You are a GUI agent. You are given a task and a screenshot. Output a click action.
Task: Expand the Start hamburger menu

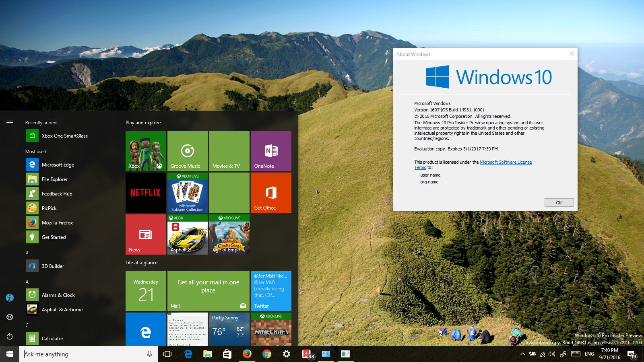[10, 123]
